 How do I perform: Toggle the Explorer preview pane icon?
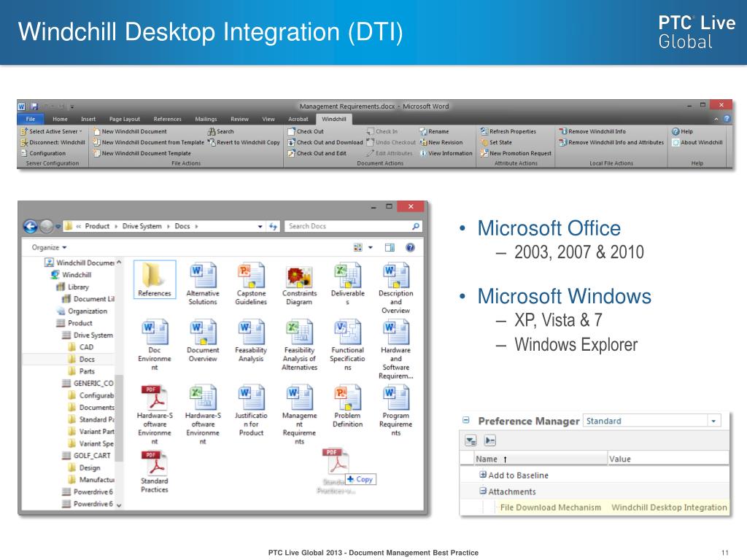pos(390,247)
